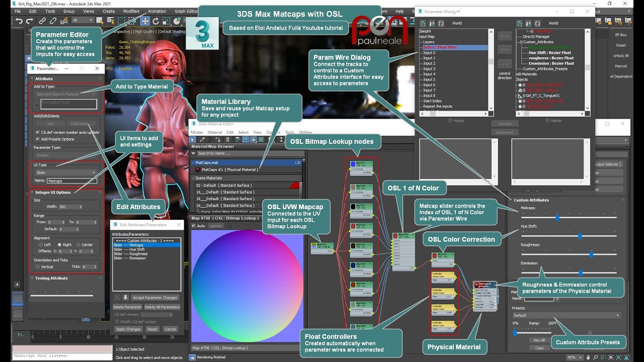Choose the Rectangular Selection Region icon
The height and width of the screenshot is (362, 644).
[x=121, y=21]
